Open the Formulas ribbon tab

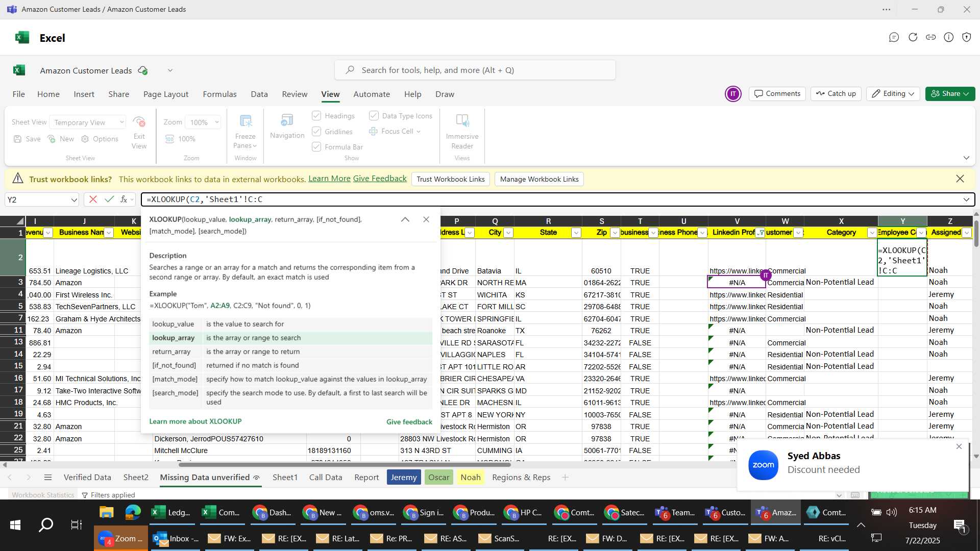point(219,94)
